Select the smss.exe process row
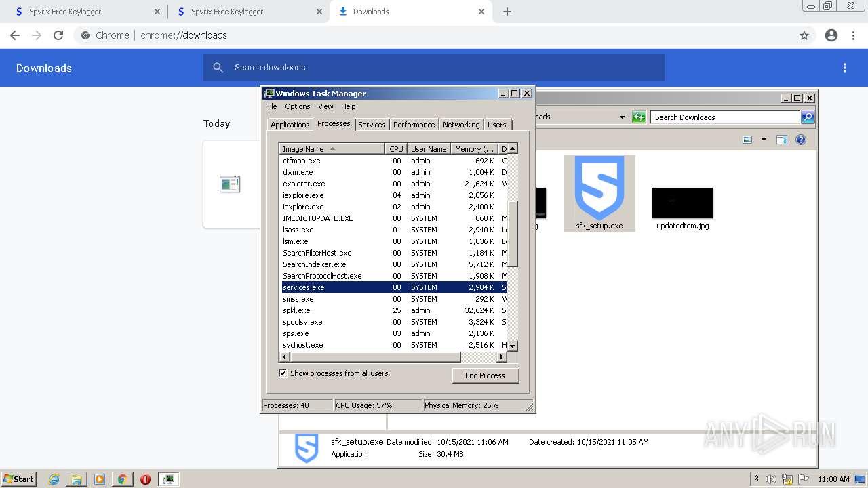This screenshot has width=868, height=488. click(x=393, y=299)
